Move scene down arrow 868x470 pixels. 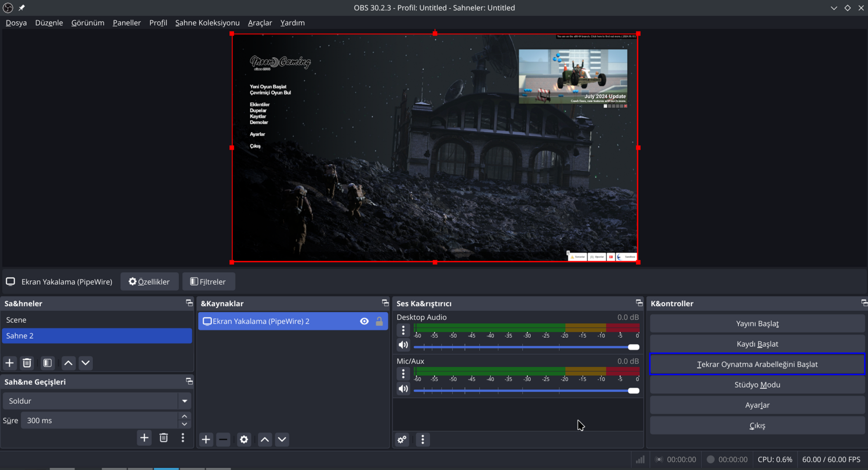86,363
